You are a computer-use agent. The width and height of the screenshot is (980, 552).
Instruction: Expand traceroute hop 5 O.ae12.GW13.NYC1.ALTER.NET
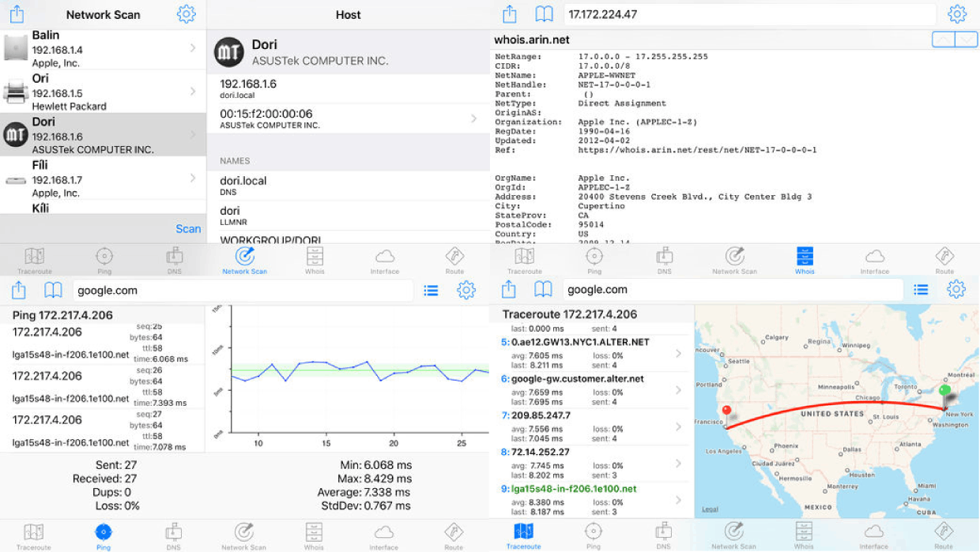678,354
